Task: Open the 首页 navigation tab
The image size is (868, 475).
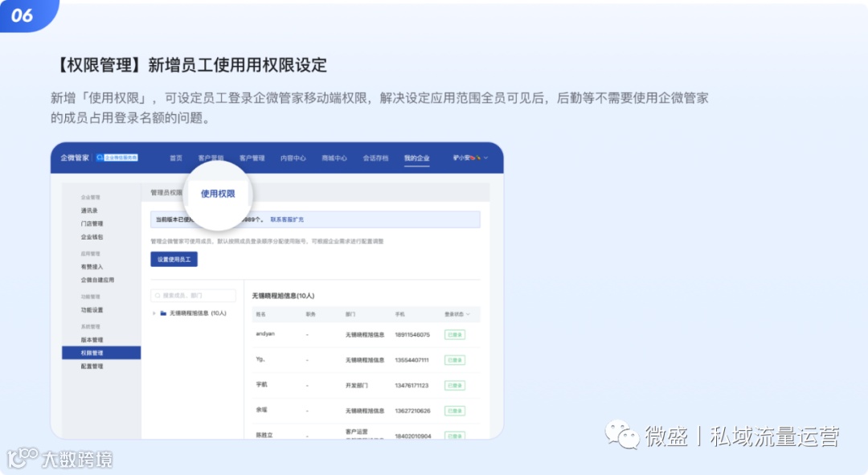Action: [x=176, y=158]
